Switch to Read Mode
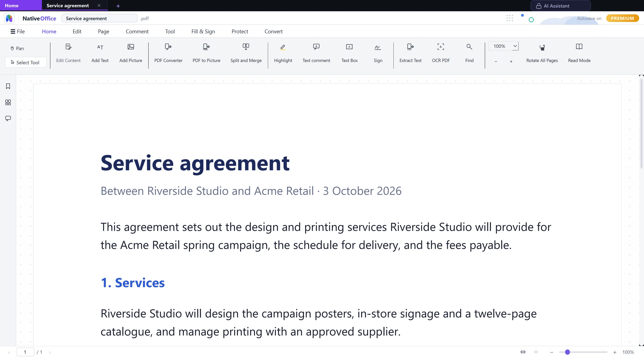Image resolution: width=644 pixels, height=358 pixels. (579, 53)
